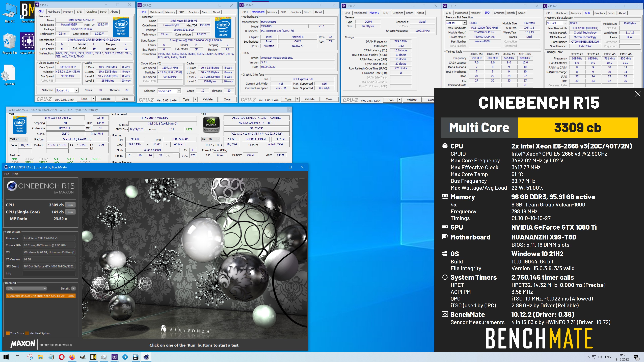Open About tab in the CPU-Z Mainboard window

[318, 12]
